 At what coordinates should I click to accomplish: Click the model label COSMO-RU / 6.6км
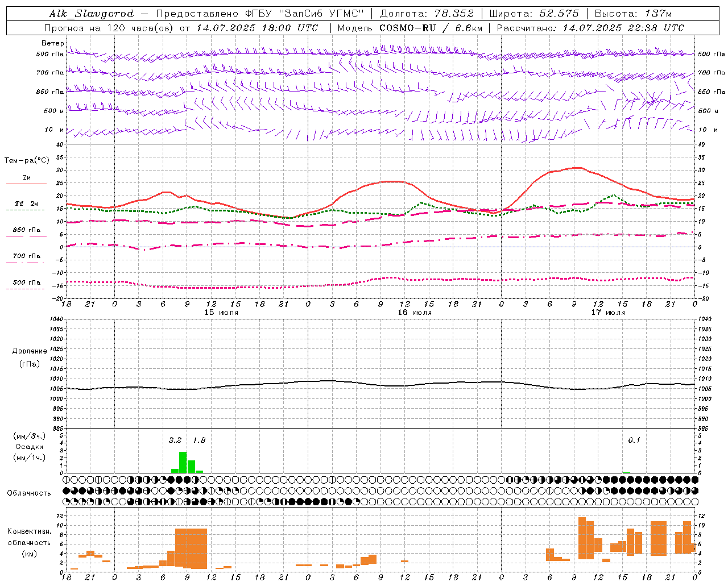tap(431, 28)
